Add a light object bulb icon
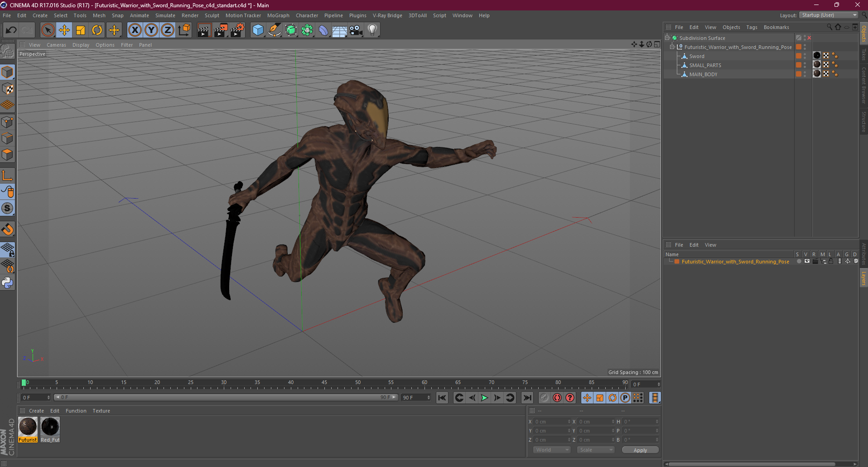Screen dimensions: 868x467 372,30
